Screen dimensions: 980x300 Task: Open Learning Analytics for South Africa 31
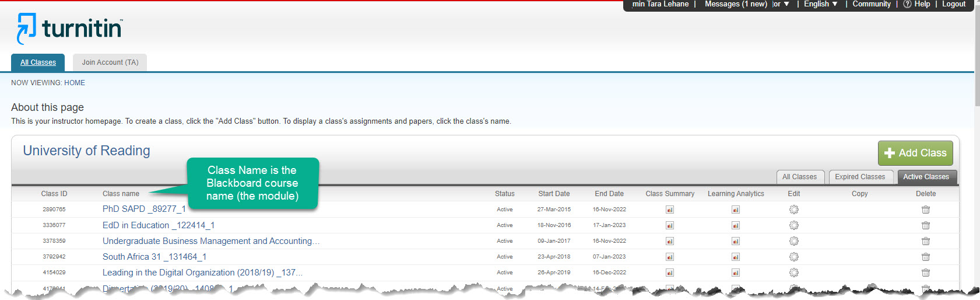736,257
